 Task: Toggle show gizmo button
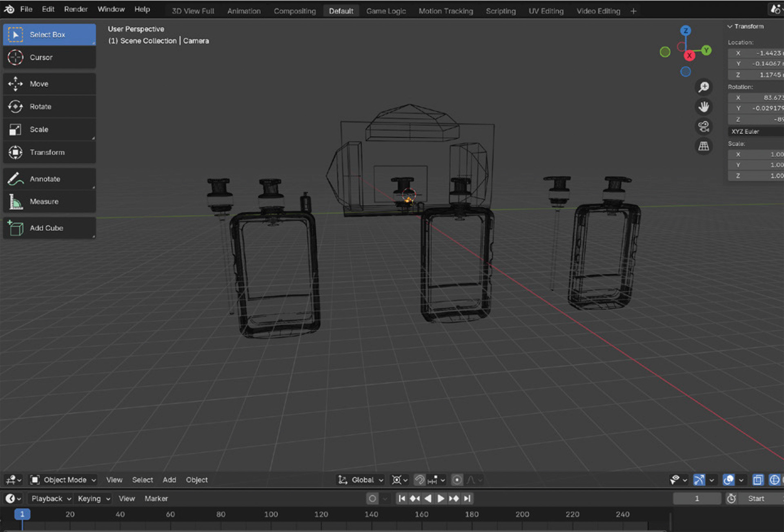699,480
